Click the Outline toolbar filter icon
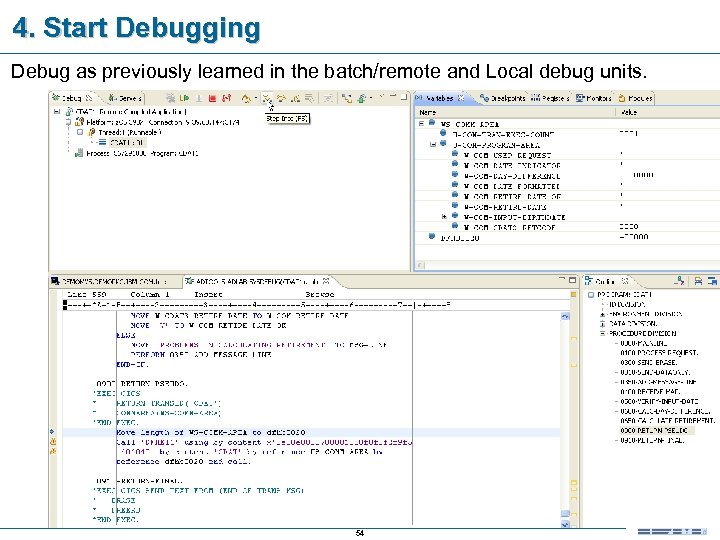 [698, 281]
